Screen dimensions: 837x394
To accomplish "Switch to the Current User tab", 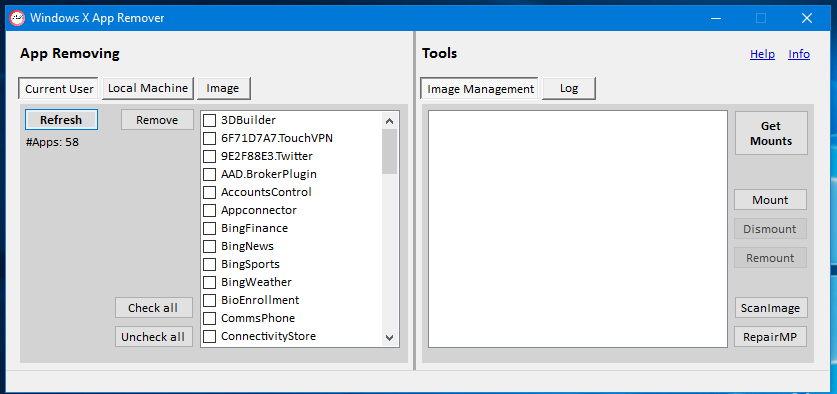I will [x=59, y=89].
